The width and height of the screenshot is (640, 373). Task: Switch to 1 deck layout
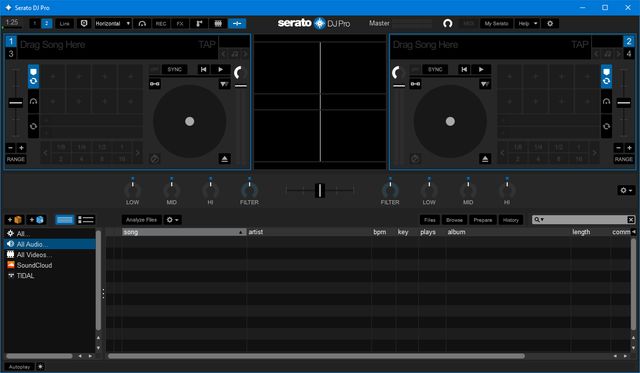(x=35, y=24)
